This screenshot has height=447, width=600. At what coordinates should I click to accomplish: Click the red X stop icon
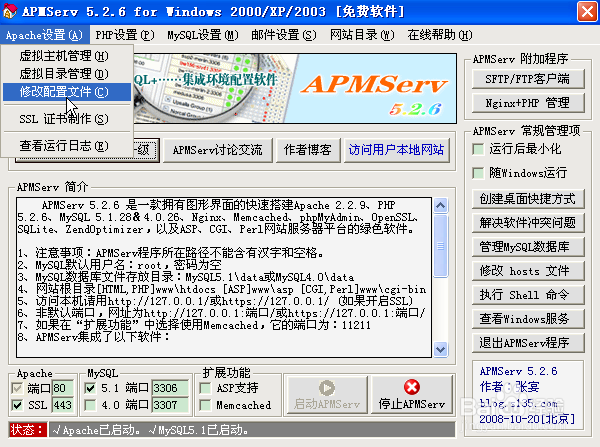412,387
